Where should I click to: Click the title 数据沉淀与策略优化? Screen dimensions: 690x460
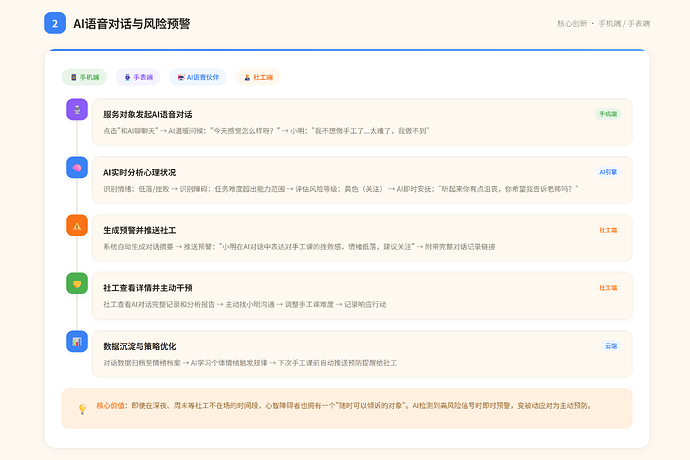(139, 346)
